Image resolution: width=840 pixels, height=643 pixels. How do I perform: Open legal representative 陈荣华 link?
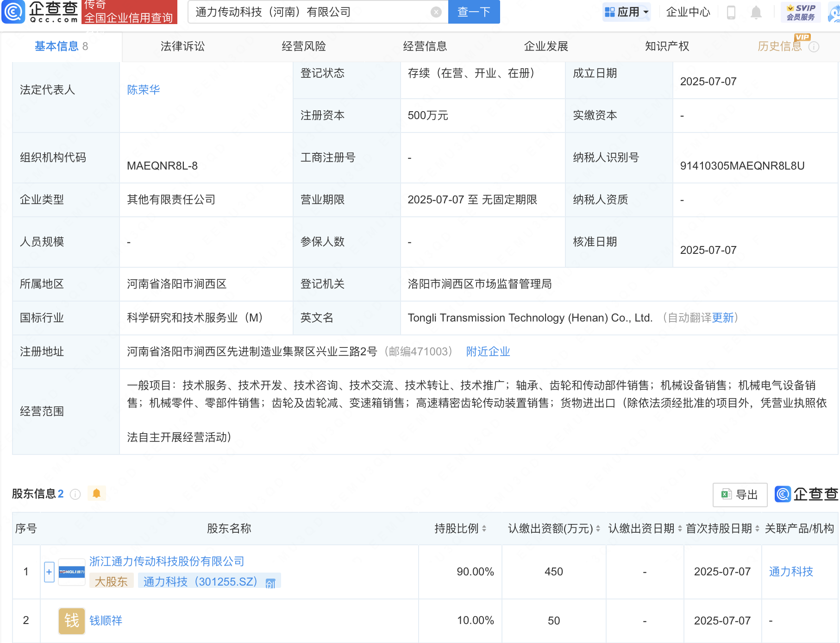pyautogui.click(x=144, y=90)
